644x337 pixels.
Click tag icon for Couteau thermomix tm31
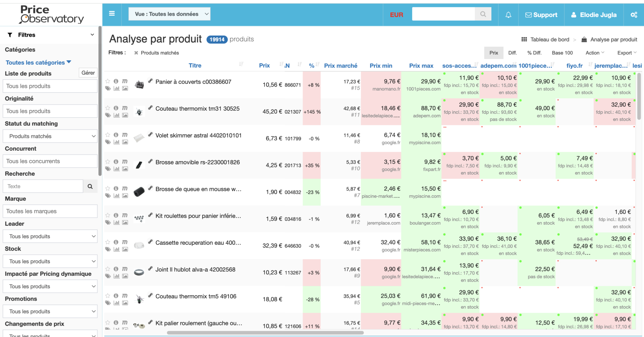[108, 115]
